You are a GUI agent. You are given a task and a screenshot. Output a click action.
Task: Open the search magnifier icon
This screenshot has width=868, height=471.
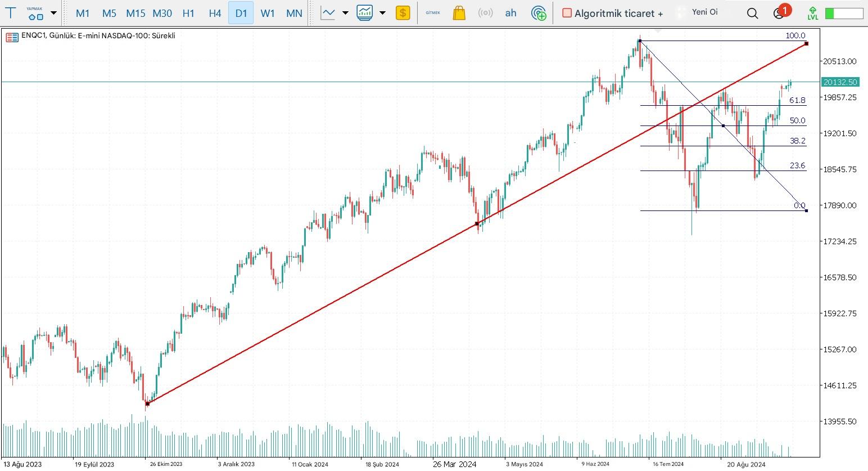click(x=752, y=13)
